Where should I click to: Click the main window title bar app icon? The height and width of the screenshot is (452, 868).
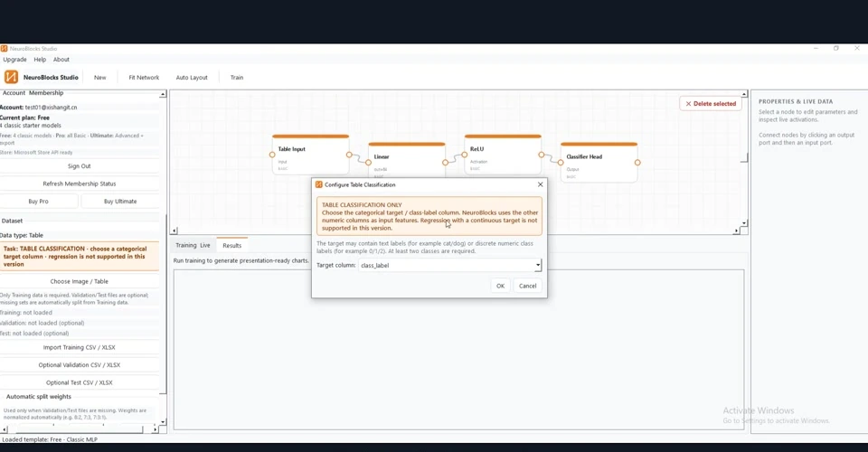click(4, 49)
